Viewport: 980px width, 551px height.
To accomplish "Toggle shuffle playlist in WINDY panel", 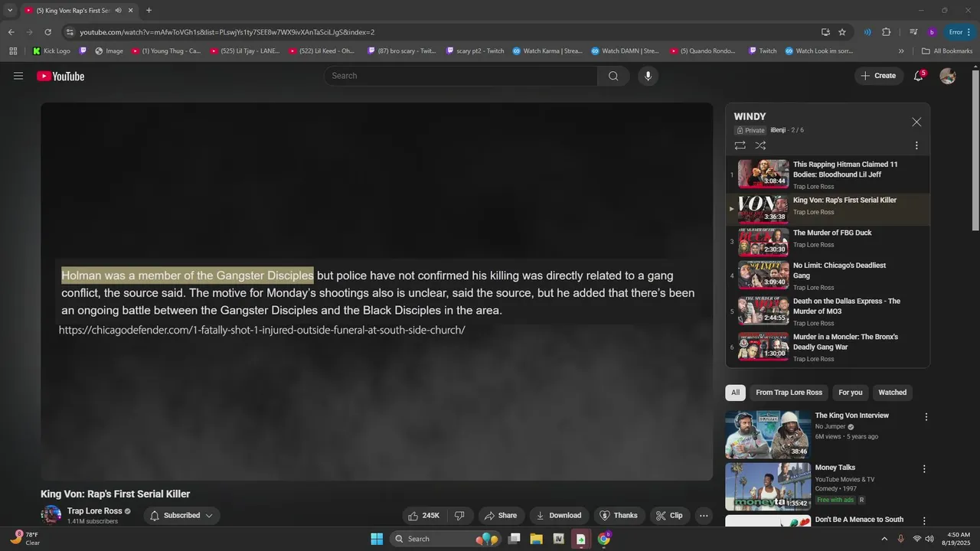I will pos(760,145).
